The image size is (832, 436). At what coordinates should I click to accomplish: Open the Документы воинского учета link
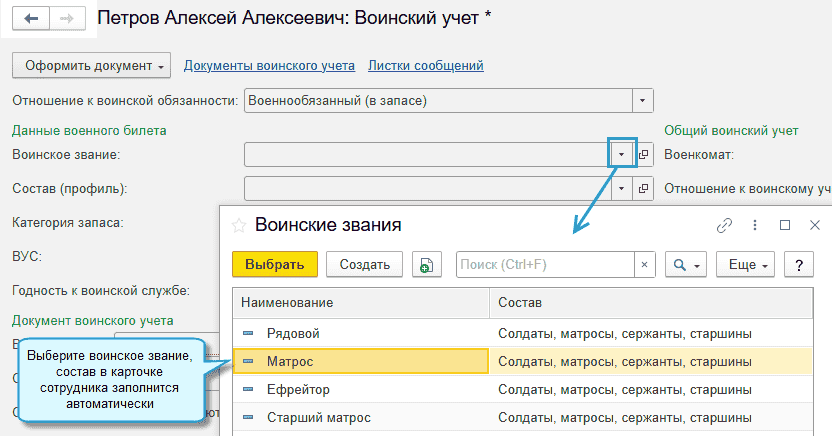click(269, 66)
